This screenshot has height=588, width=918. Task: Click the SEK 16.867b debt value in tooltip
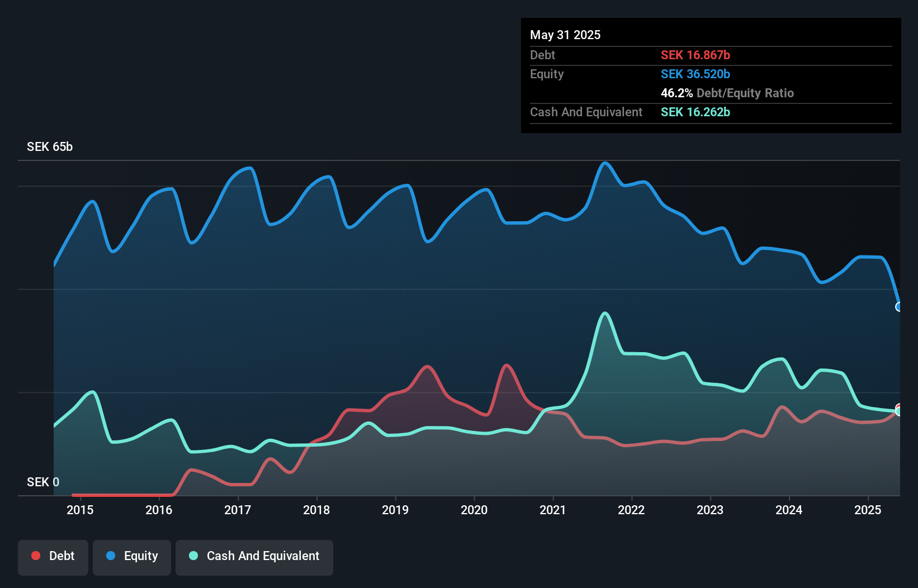[695, 55]
